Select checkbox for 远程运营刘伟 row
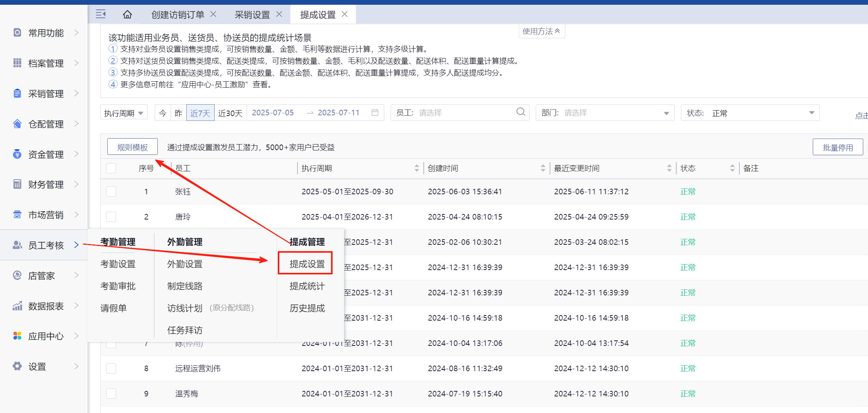Screen dimensions: 868x413 click(x=111, y=368)
